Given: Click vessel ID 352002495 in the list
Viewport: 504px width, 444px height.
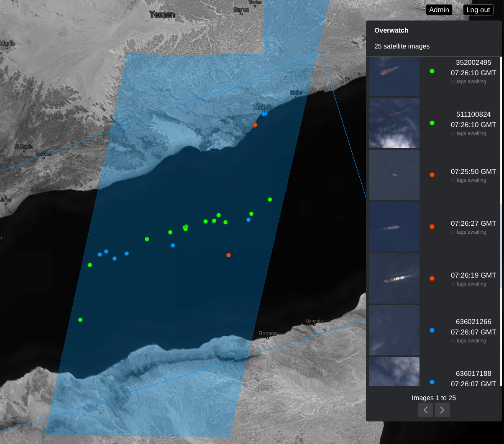Looking at the screenshot, I should [x=473, y=63].
